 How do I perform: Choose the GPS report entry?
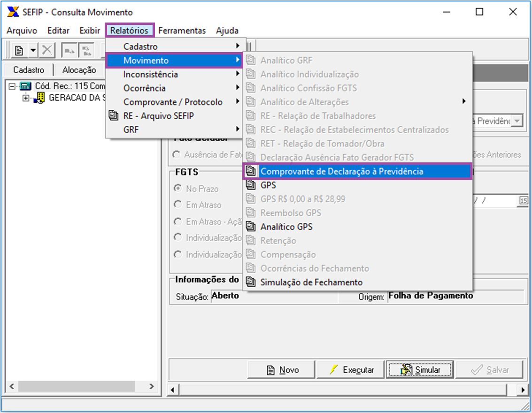click(x=358, y=185)
